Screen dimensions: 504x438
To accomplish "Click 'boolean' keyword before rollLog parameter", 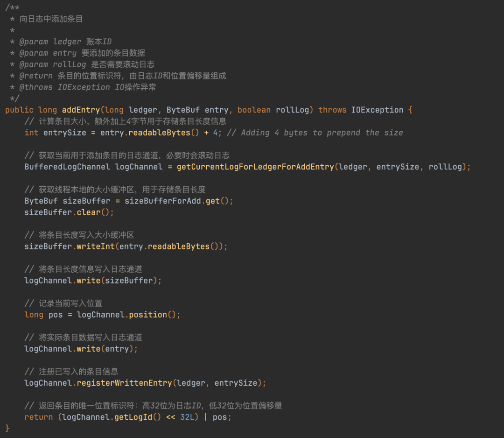I will (254, 110).
